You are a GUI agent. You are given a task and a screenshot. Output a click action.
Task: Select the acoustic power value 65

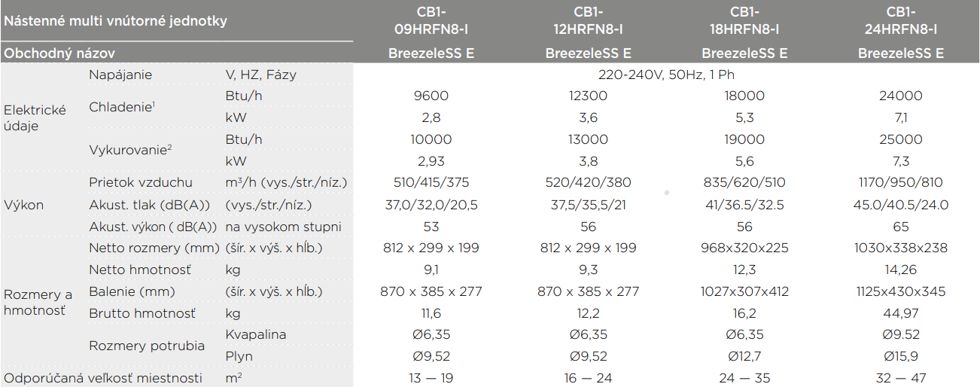tap(900, 227)
